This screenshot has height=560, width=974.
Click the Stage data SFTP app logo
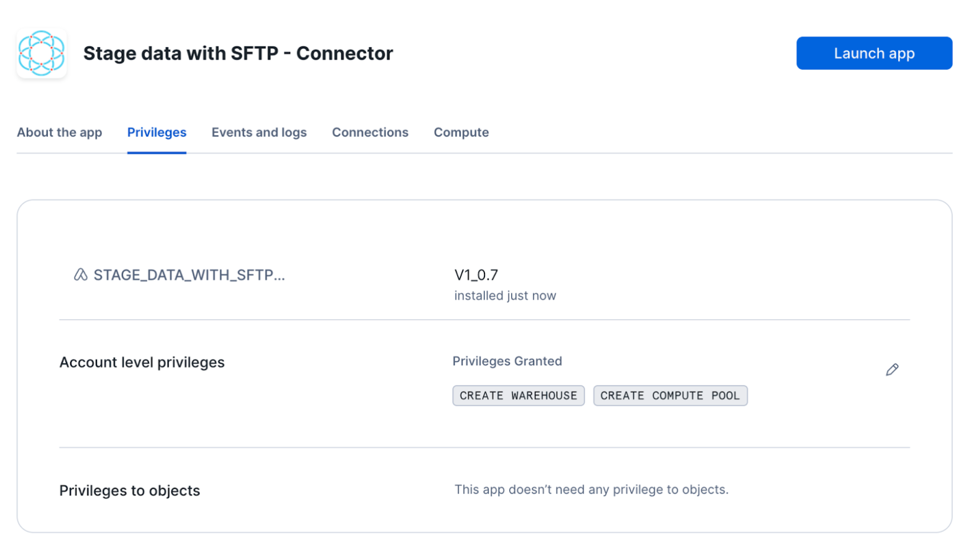(x=42, y=53)
